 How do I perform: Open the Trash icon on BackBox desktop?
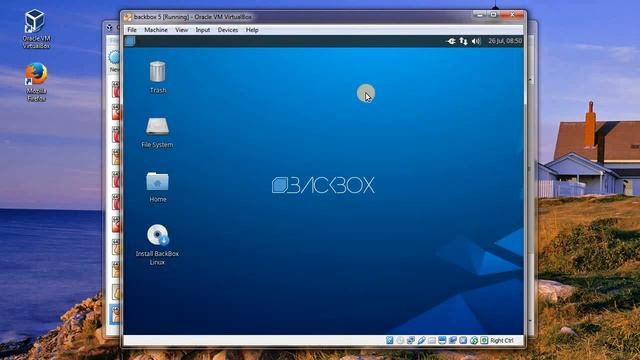[158, 78]
